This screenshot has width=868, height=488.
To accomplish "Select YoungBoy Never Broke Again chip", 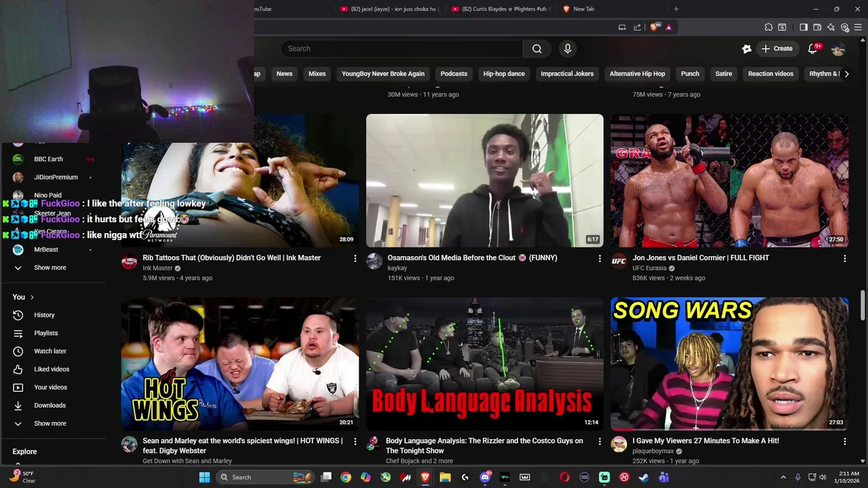I will (383, 74).
